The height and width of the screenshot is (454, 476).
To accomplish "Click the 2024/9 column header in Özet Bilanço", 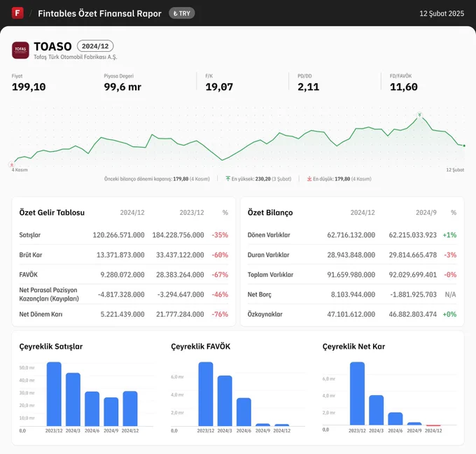I will point(426,213).
